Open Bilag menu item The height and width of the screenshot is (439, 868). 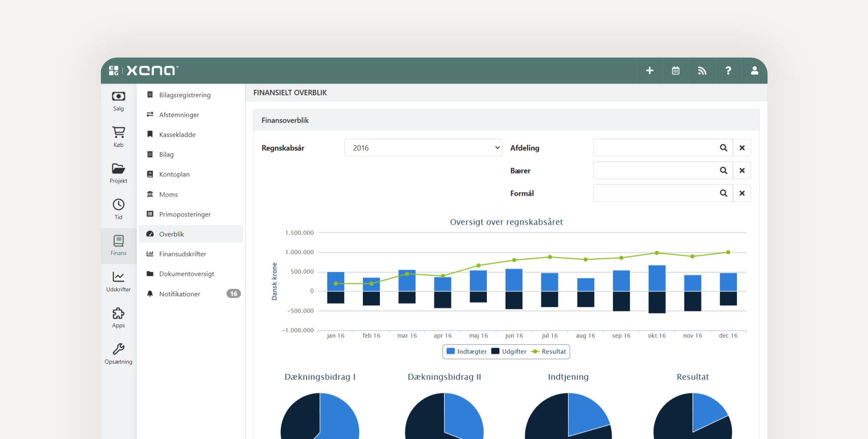(191, 154)
